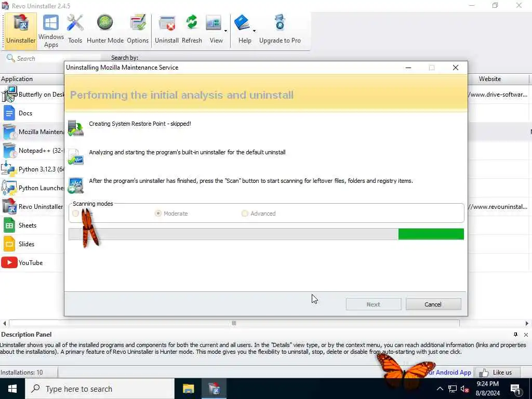This screenshot has height=399, width=532.
Task: Open the drive-software website link
Action: click(498, 95)
